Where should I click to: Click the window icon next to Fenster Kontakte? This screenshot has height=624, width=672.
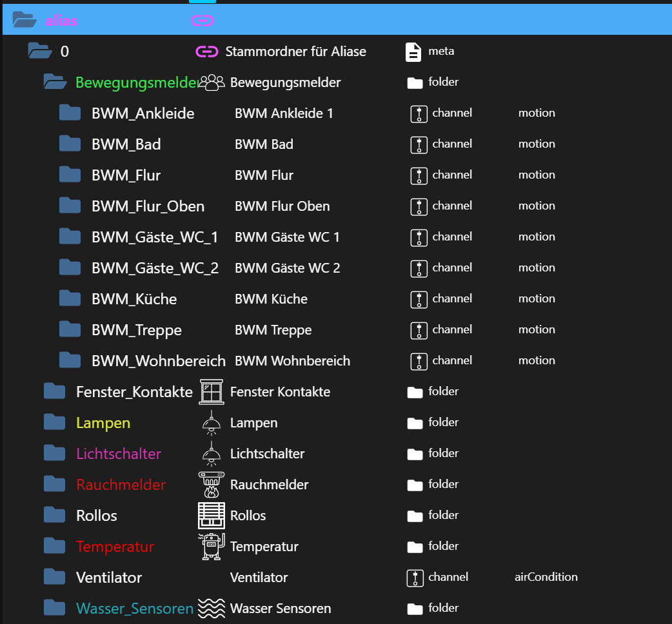pyautogui.click(x=211, y=391)
